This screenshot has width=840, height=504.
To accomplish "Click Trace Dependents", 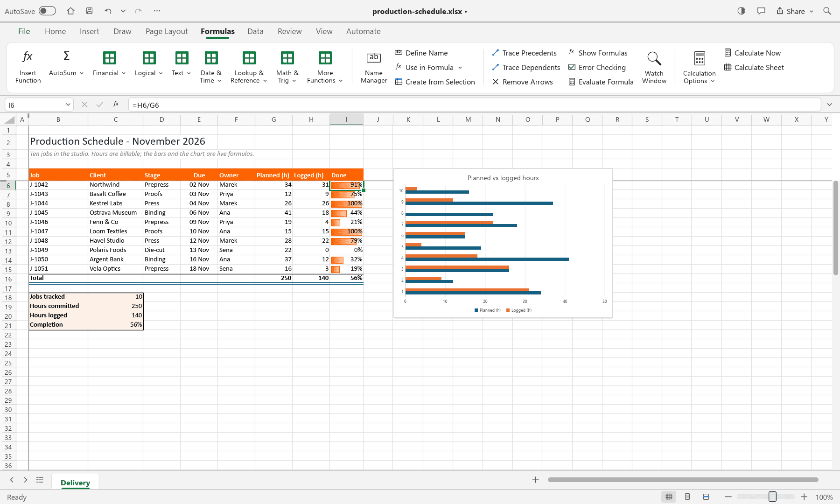I will pyautogui.click(x=526, y=67).
